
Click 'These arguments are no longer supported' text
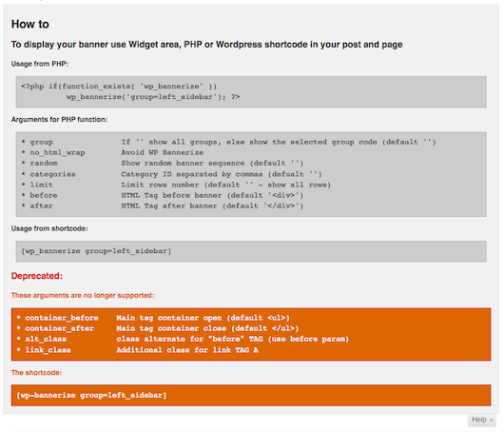click(83, 295)
